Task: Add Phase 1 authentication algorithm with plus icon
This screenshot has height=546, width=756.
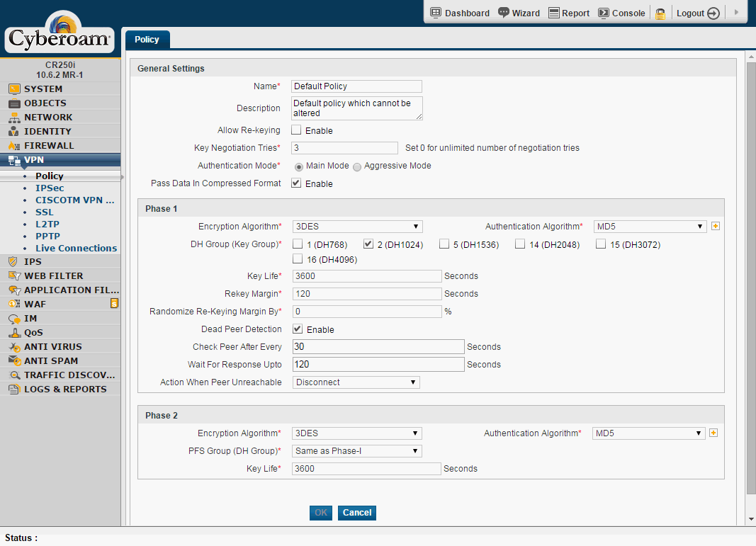Action: point(716,226)
